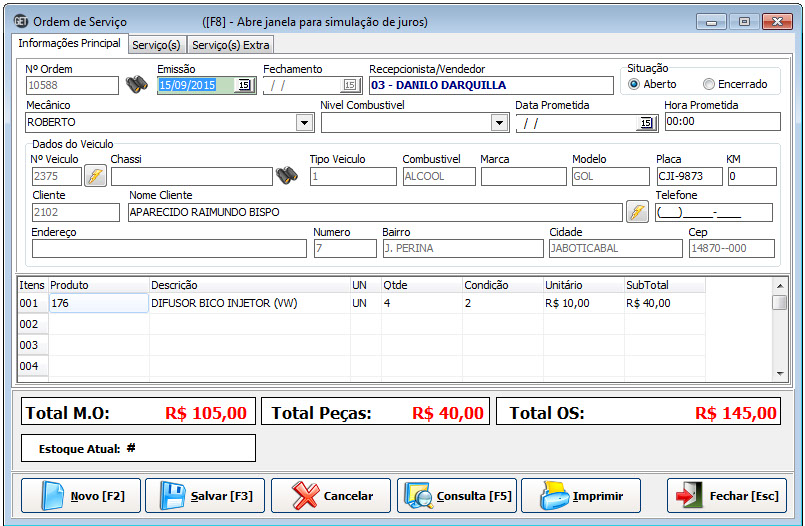805x526 pixels.
Task: Expand the Mecânico dropdown list
Action: (304, 123)
